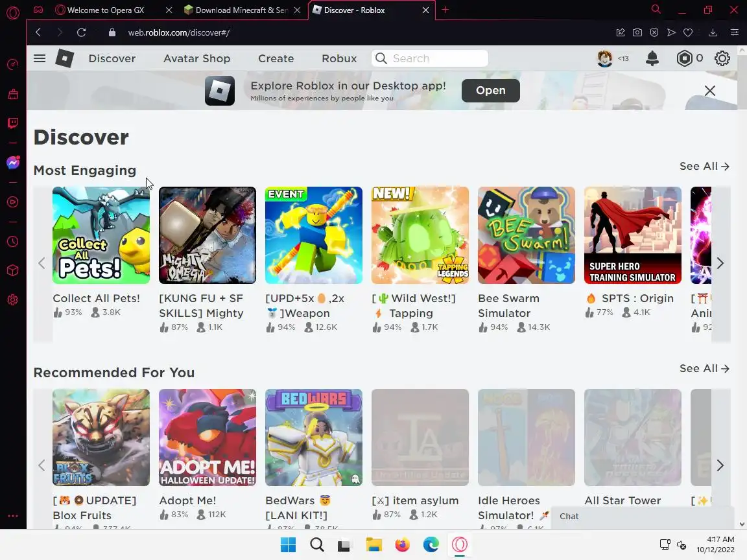The image size is (747, 560).
Task: Click the Roblox logo home icon
Action: [x=64, y=58]
